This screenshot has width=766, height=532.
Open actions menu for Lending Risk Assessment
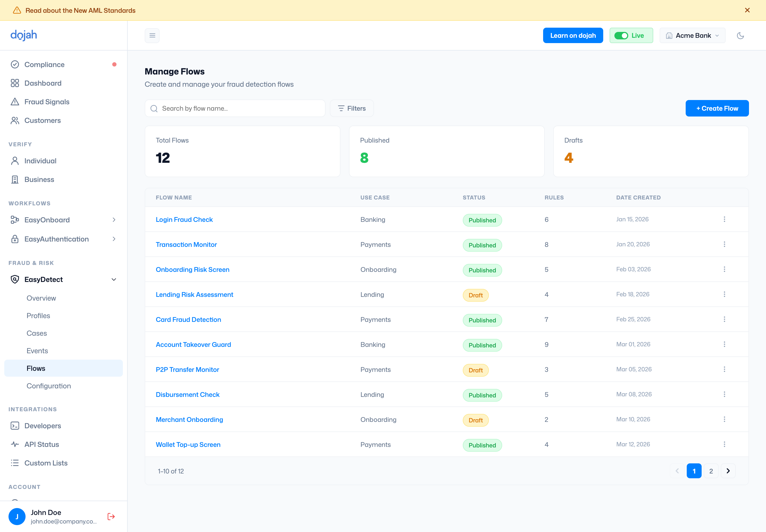pyautogui.click(x=724, y=294)
